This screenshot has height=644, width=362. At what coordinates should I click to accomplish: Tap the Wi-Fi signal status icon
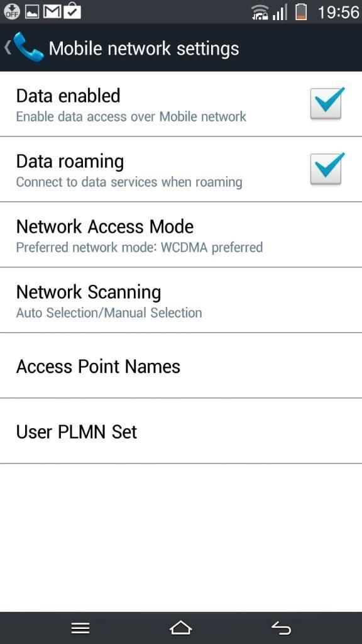pyautogui.click(x=260, y=13)
